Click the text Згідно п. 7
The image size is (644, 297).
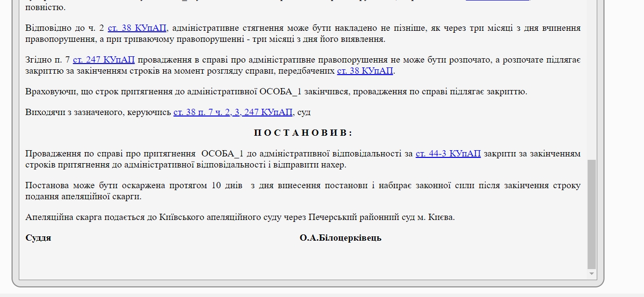(47, 60)
